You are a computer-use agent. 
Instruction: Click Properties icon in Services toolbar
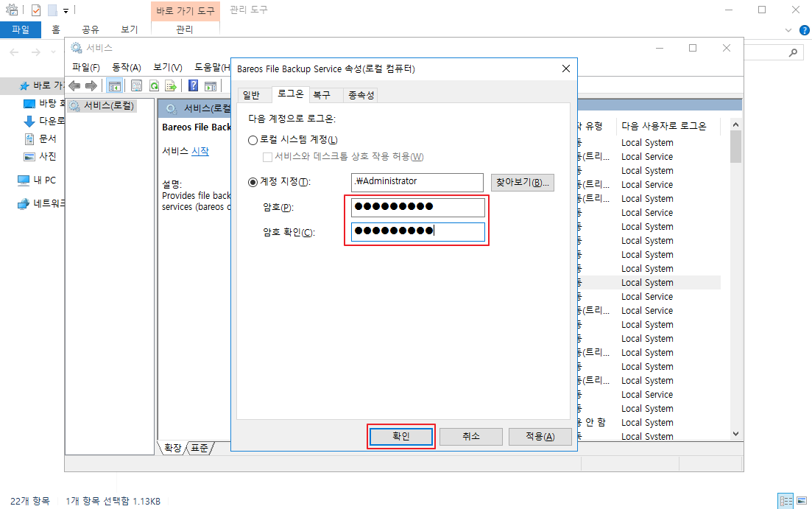[137, 85]
